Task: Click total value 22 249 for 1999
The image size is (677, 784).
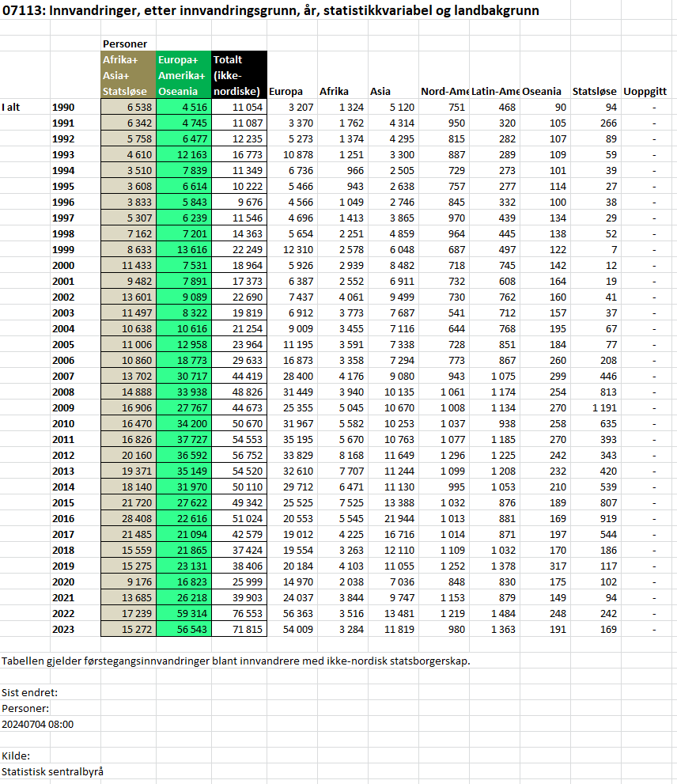Action: click(x=240, y=249)
